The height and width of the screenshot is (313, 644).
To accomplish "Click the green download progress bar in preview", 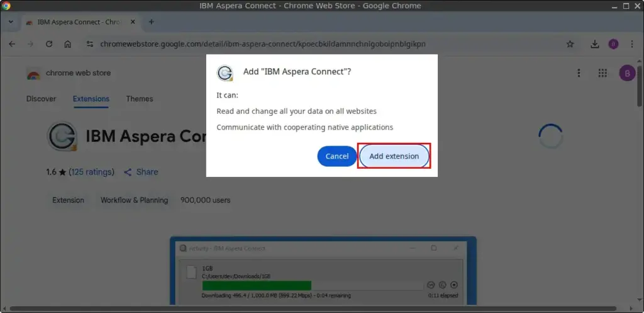I will [x=257, y=285].
